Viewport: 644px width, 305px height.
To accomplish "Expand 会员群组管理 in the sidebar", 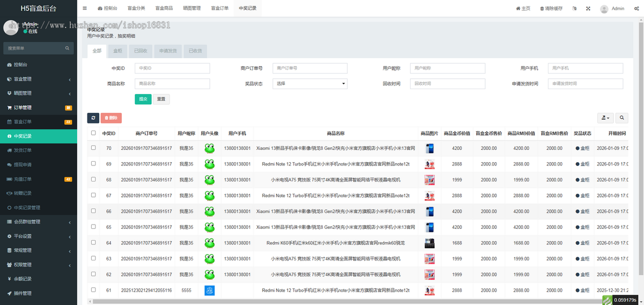I will click(x=39, y=222).
